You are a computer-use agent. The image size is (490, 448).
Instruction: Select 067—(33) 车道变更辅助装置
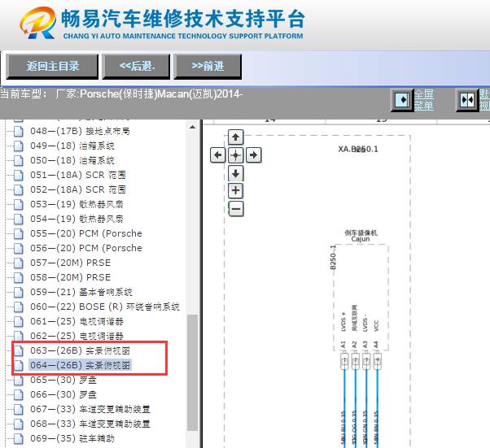pyautogui.click(x=90, y=409)
